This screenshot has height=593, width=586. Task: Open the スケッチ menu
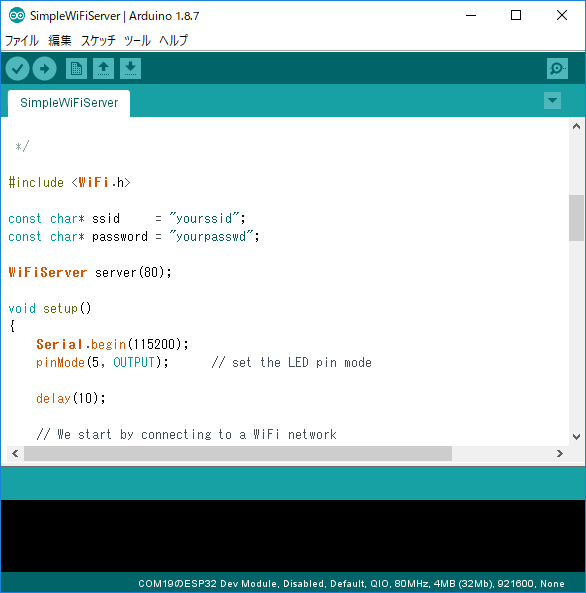(x=98, y=40)
